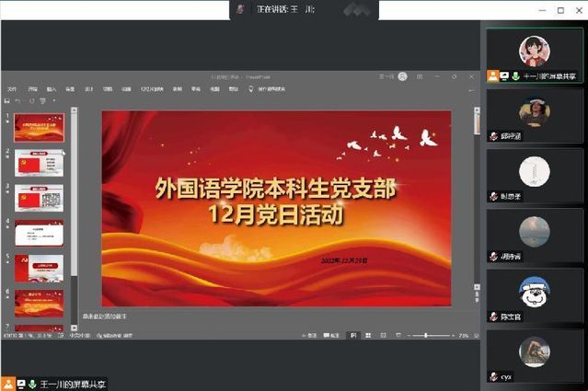Click muted mic icon on cyx tile
The image size is (588, 391).
494,376
